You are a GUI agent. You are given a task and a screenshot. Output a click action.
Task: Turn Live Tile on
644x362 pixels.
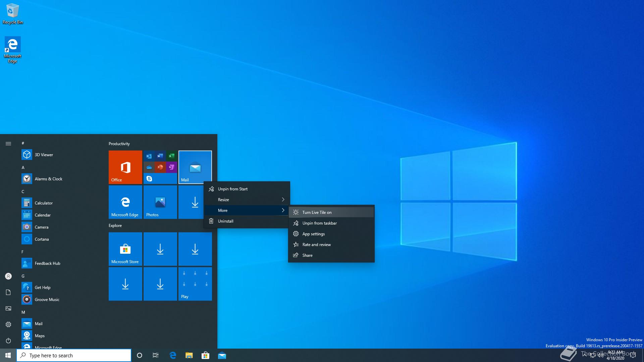(x=331, y=213)
